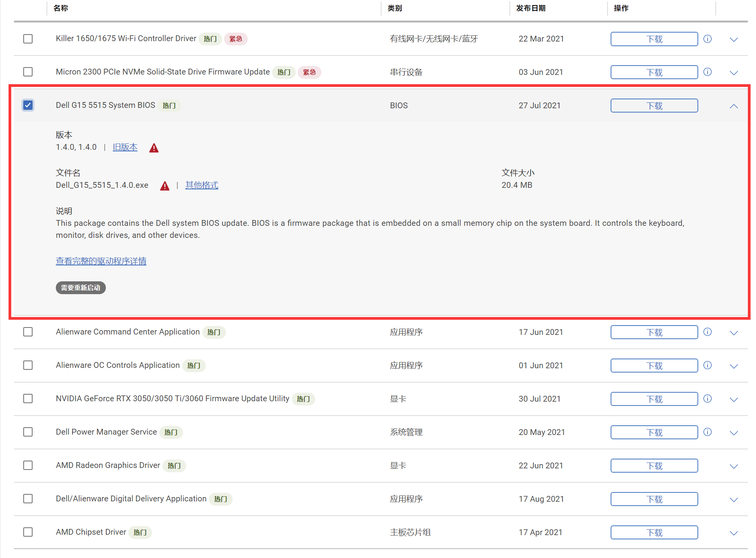Expand the AMD Radeon Graphics Driver row
756x558 pixels.
click(734, 466)
